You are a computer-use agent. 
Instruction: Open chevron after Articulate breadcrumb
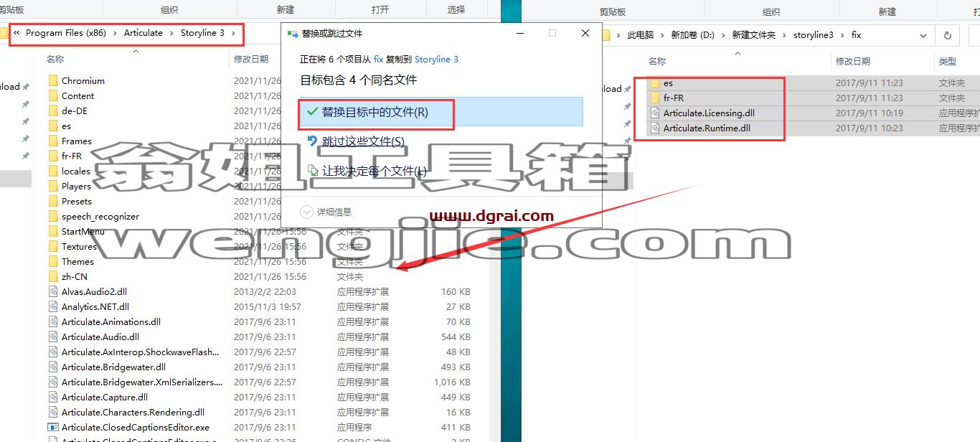click(172, 33)
